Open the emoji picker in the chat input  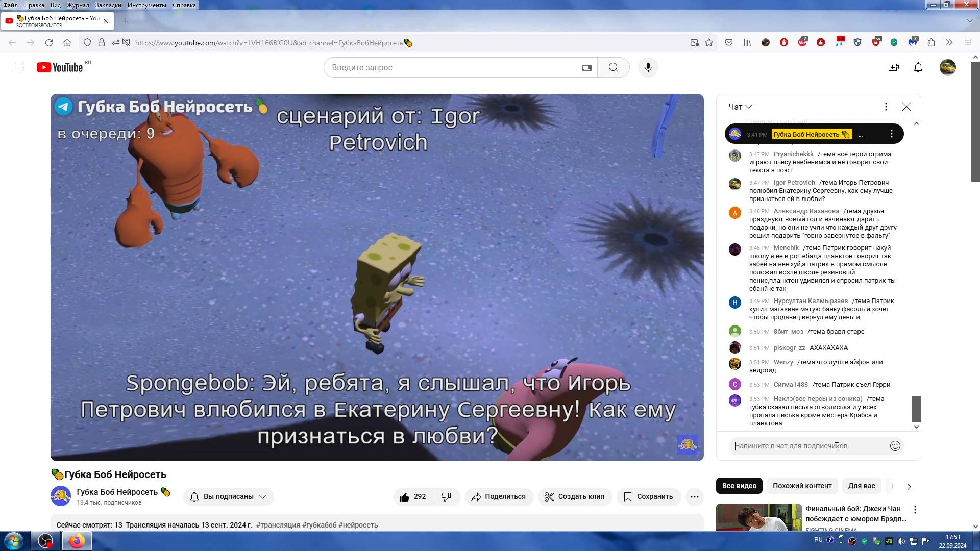[x=896, y=445]
